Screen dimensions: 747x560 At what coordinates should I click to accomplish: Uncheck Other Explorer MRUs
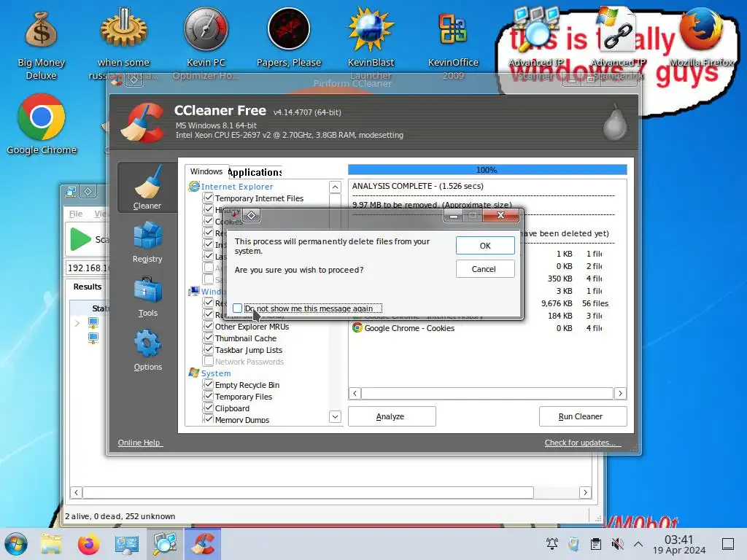208,326
